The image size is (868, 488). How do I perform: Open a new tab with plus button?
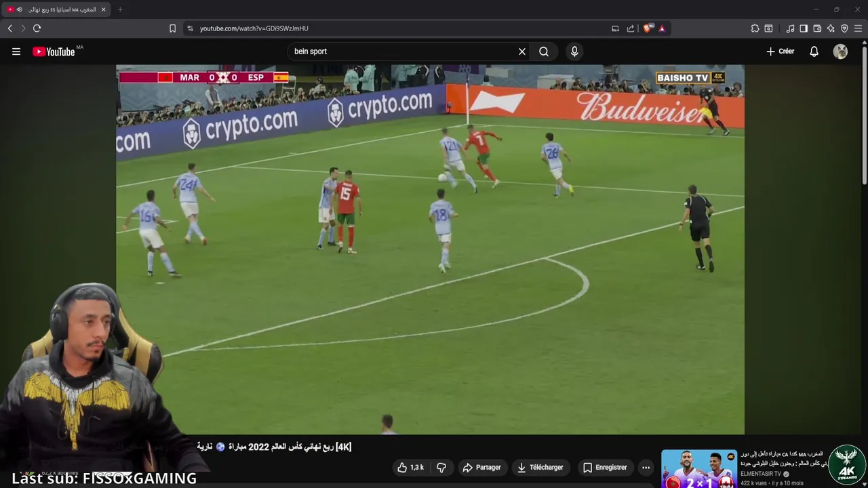(x=120, y=9)
